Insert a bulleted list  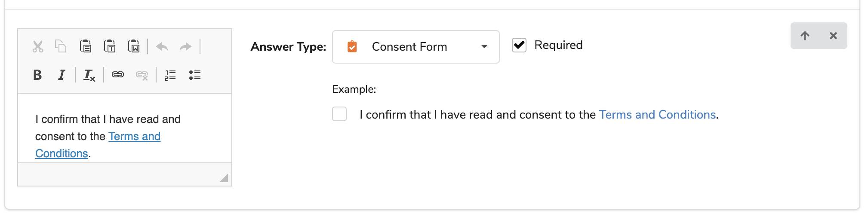[195, 75]
